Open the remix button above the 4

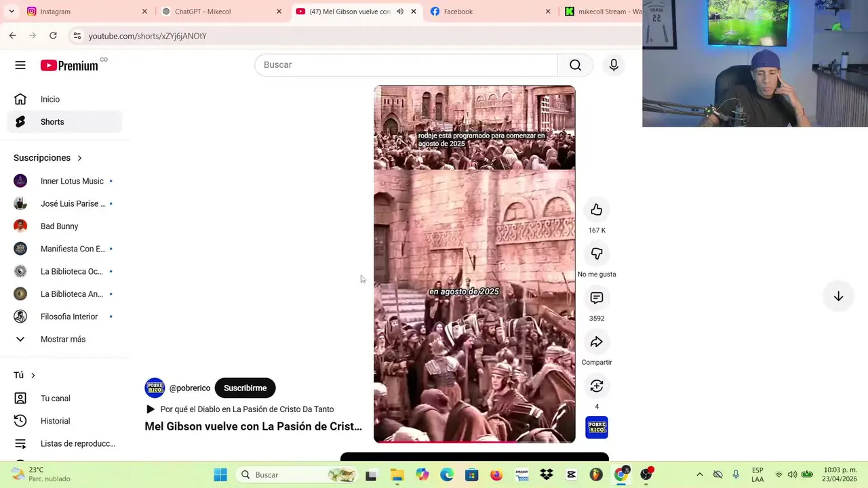pos(597,386)
